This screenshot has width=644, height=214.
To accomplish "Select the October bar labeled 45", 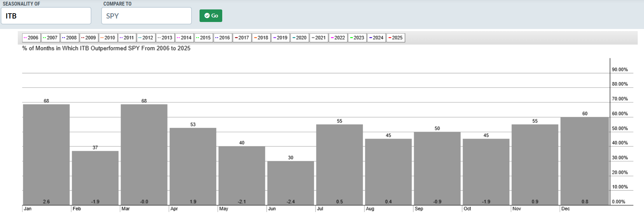I will (486, 172).
